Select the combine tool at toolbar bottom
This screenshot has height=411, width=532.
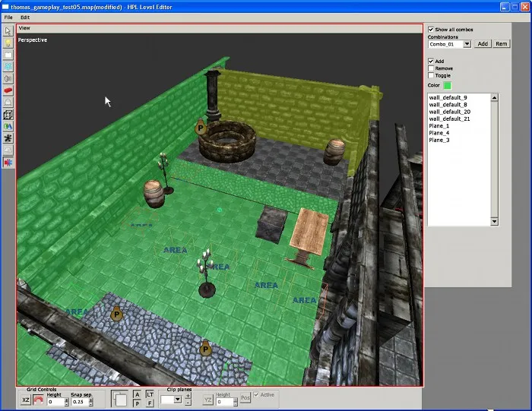click(8, 162)
